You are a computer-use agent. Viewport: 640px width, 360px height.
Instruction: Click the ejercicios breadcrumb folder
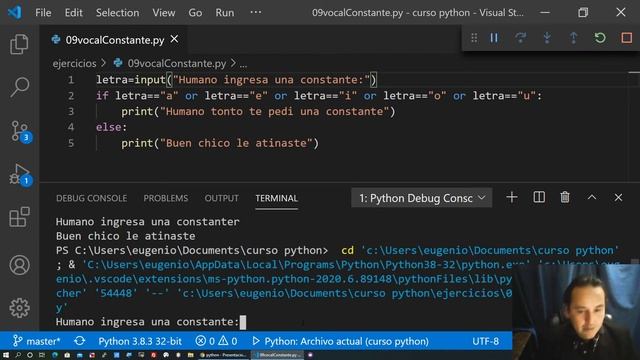coord(74,64)
